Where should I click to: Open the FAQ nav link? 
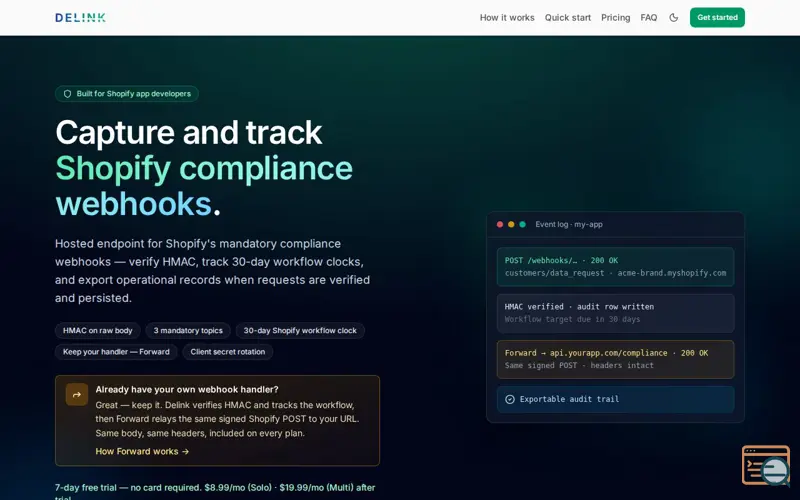[648, 17]
